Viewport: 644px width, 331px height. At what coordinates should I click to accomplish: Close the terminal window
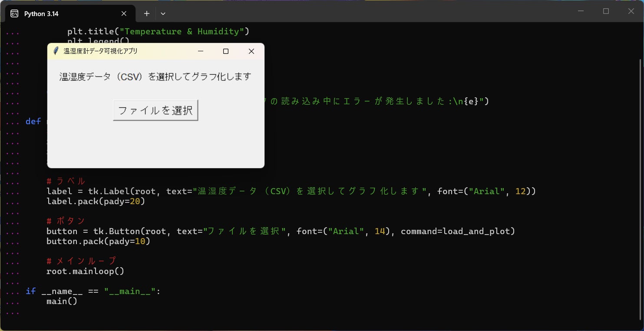point(631,11)
